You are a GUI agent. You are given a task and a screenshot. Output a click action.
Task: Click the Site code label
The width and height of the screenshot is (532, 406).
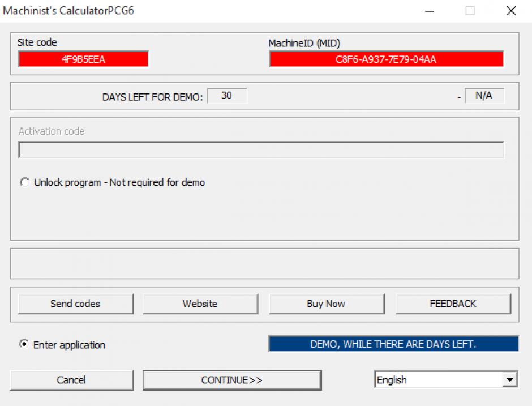click(x=37, y=42)
